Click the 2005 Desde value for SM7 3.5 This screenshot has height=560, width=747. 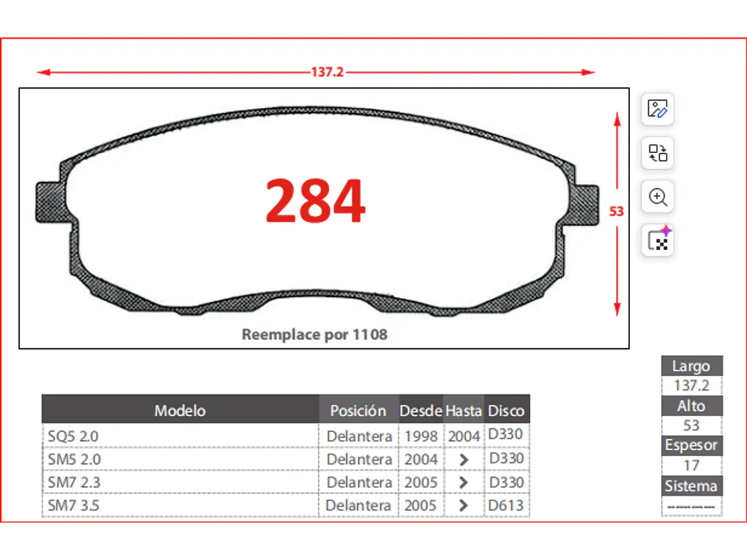[420, 505]
